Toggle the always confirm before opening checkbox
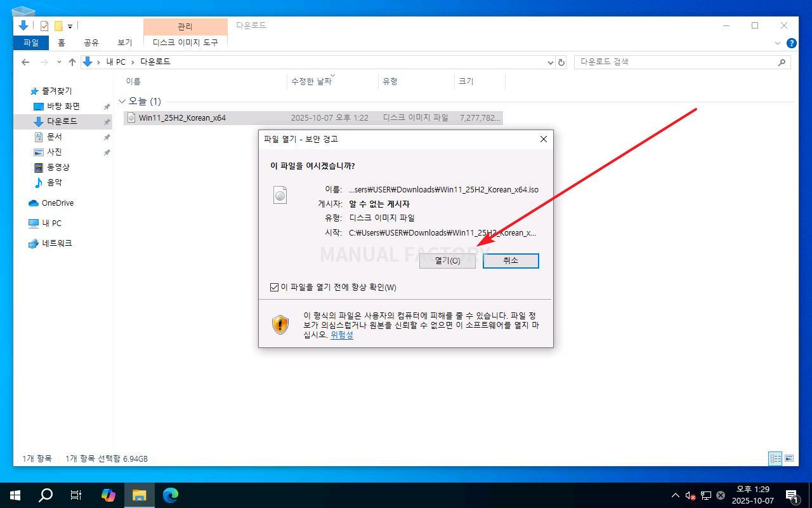Image resolution: width=812 pixels, height=508 pixels. click(274, 288)
